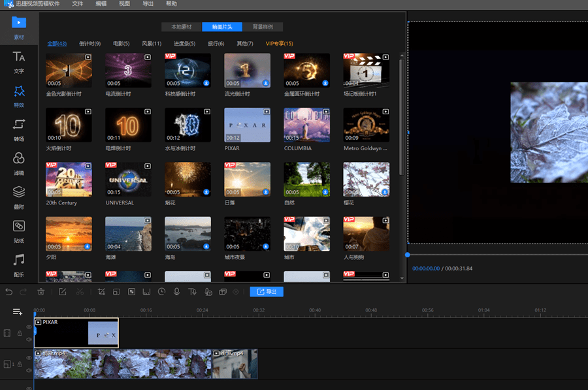Click the redo arrow in timeline toolbar

point(24,292)
